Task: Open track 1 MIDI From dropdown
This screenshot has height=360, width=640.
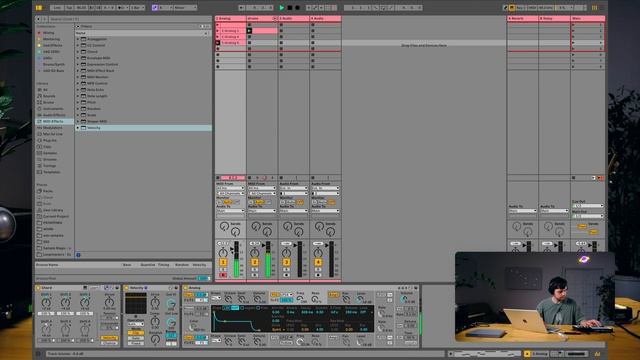Action: click(230, 188)
